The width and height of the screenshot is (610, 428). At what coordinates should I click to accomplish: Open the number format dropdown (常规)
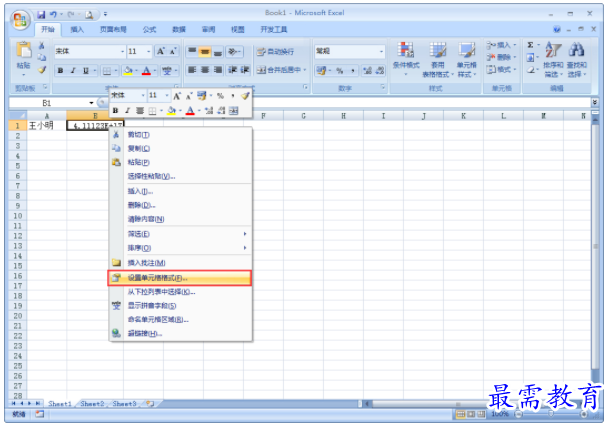(381, 51)
